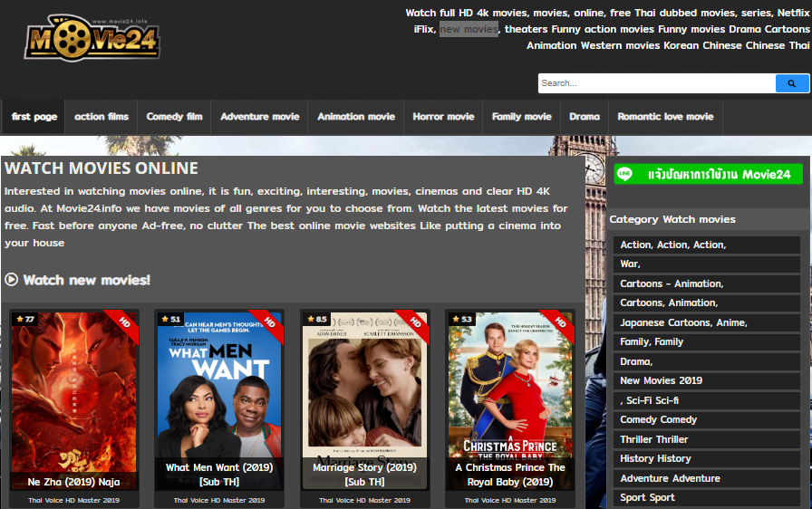This screenshot has height=509, width=812.
Task: Select the 'Sport Sport' category
Action: click(707, 497)
